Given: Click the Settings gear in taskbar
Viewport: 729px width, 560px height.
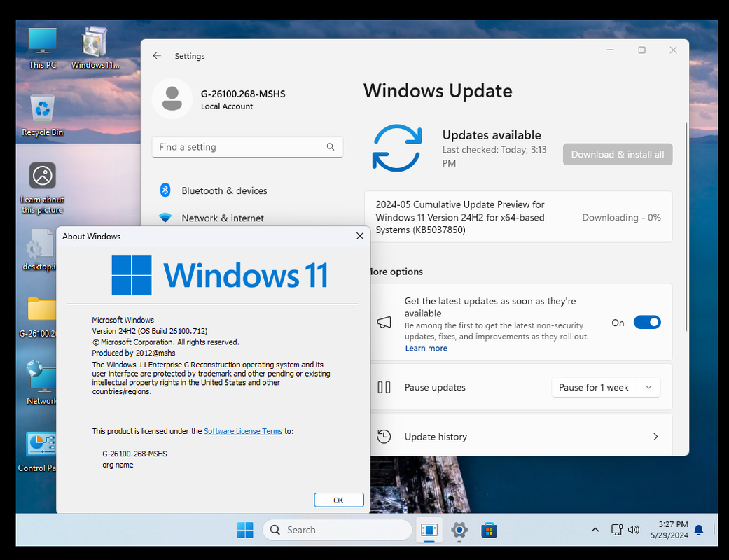Looking at the screenshot, I should point(459,530).
